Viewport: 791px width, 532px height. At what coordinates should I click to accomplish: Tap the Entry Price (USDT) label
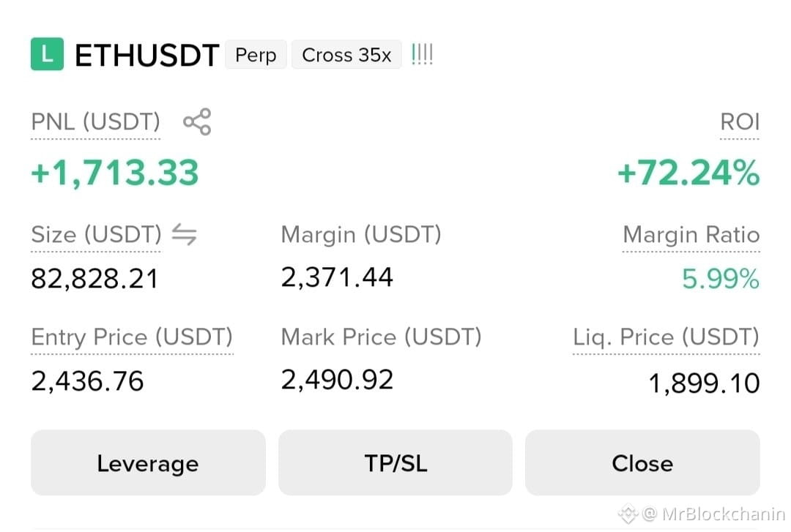tap(132, 337)
